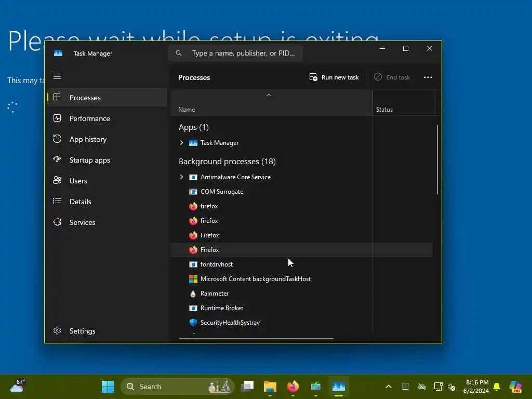This screenshot has height=399, width=532.
Task: Click the Services puzzle icon
Action: point(57,222)
